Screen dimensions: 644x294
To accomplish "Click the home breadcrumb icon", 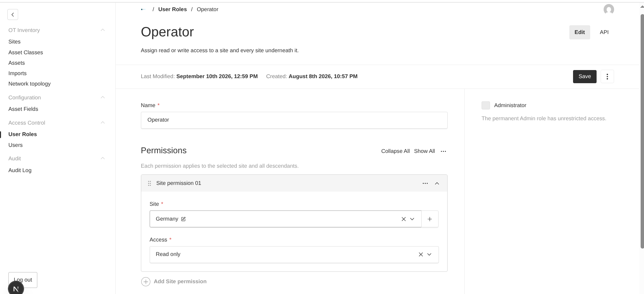I will coord(143,9).
